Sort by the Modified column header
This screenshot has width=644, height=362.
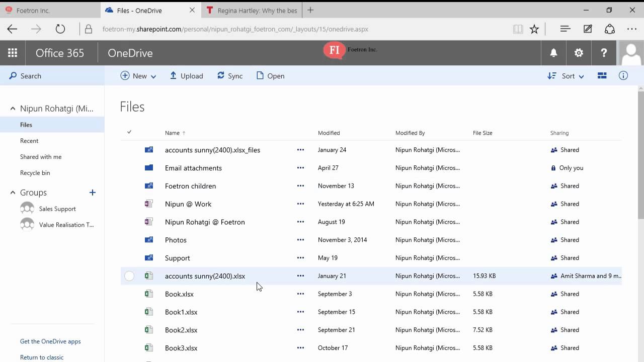coord(329,133)
